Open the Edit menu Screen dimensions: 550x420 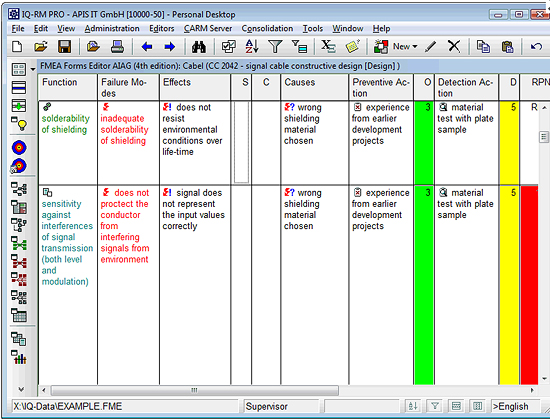pyautogui.click(x=41, y=28)
